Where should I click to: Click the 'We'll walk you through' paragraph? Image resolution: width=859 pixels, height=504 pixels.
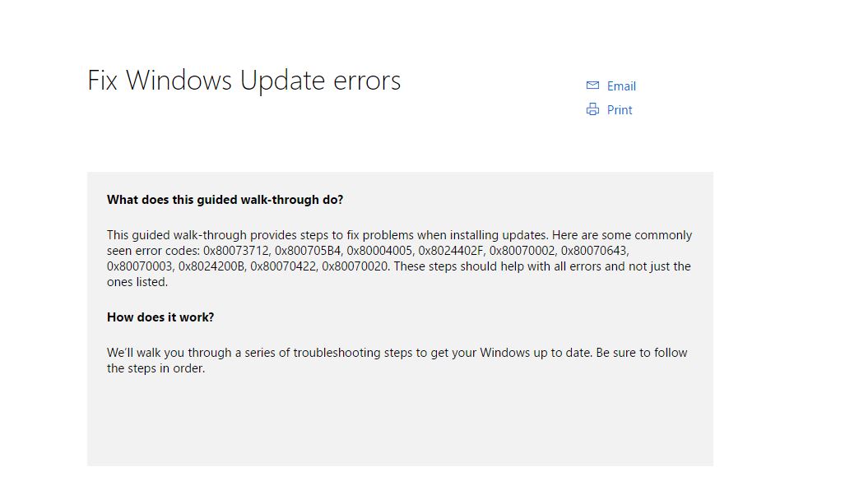(x=397, y=353)
